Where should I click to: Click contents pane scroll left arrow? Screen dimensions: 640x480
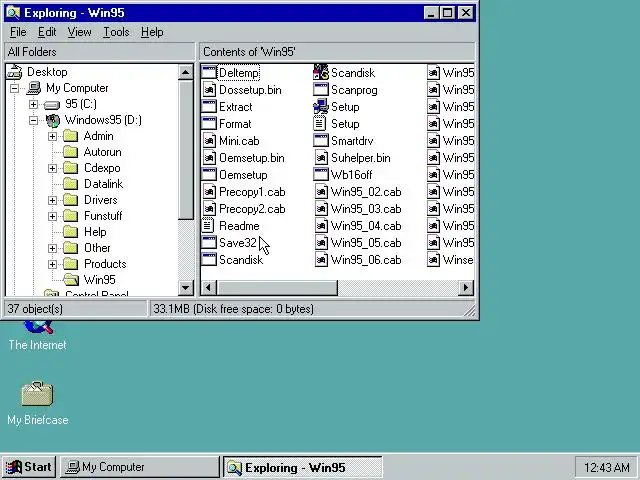click(209, 288)
